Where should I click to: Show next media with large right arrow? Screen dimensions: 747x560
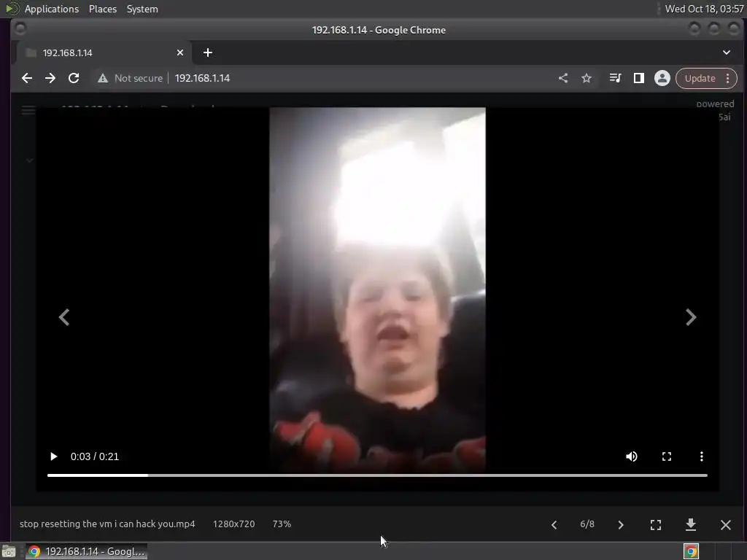tap(691, 317)
